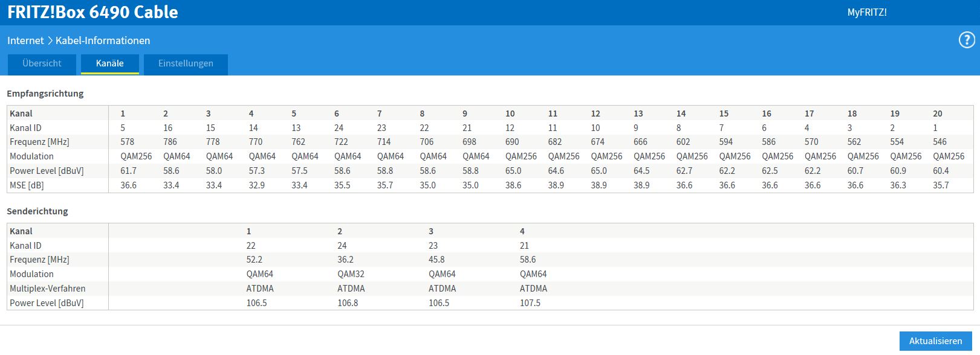
Task: Select frequency value 682
Action: pos(555,142)
